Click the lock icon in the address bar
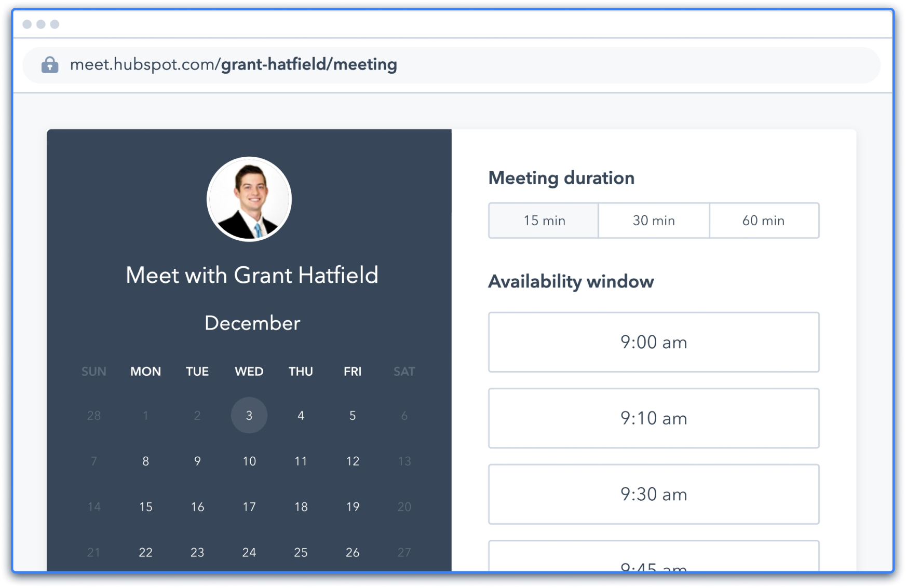This screenshot has width=906, height=588. (x=50, y=65)
